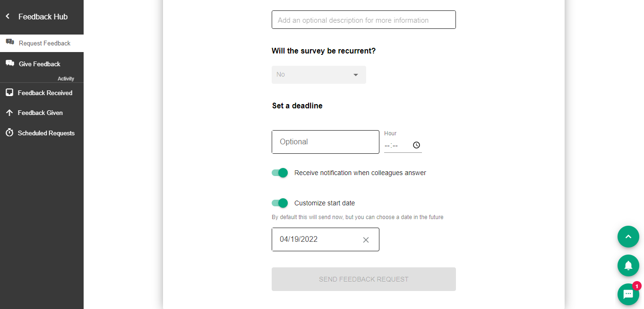Image resolution: width=644 pixels, height=309 pixels.
Task: Click the Give Feedback chat icon
Action: click(9, 63)
